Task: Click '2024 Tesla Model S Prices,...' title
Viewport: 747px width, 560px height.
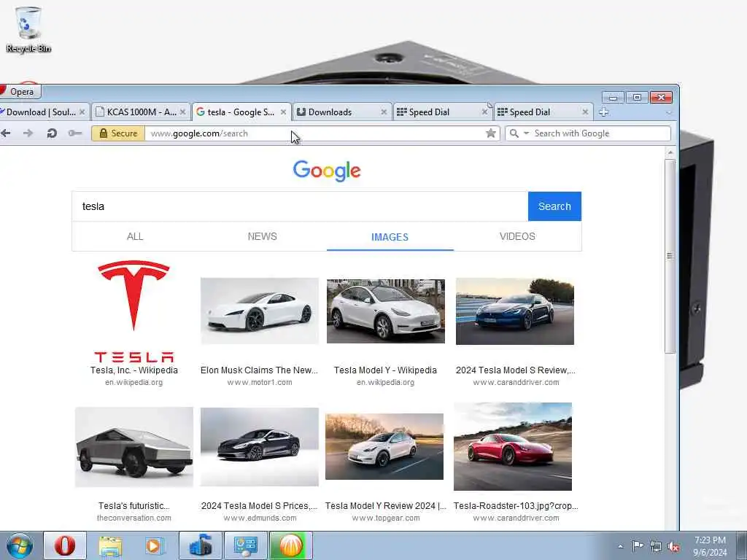Action: pos(259,506)
